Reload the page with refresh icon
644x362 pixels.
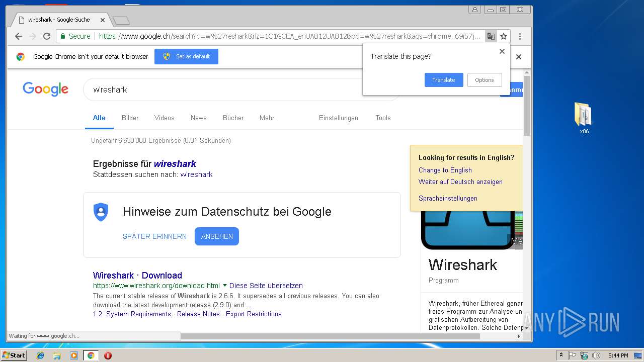[47, 36]
